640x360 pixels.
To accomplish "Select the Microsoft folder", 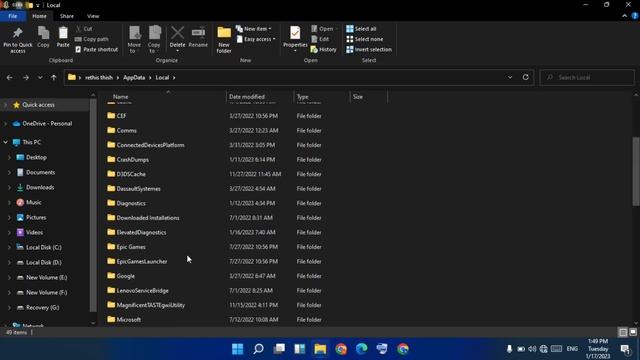I will [129, 320].
